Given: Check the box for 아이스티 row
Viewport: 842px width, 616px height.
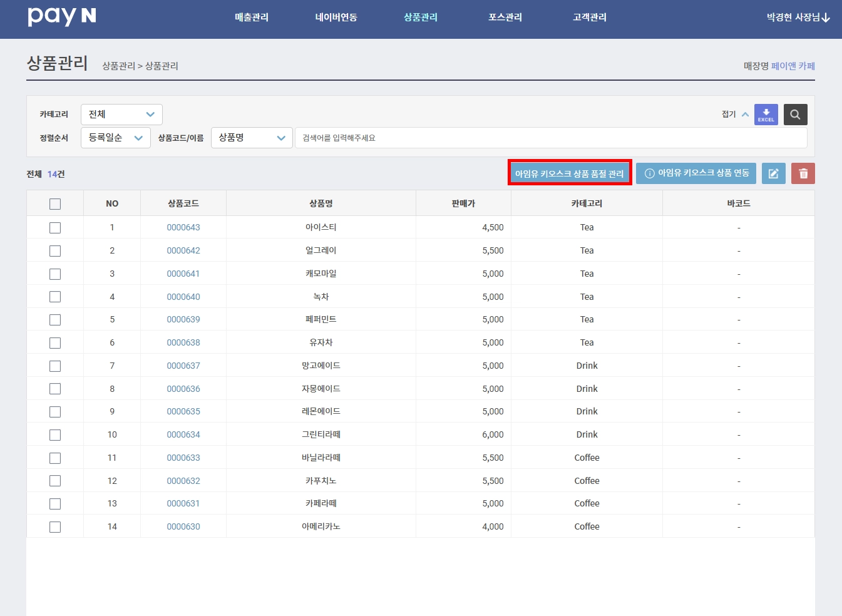Looking at the screenshot, I should click(55, 227).
